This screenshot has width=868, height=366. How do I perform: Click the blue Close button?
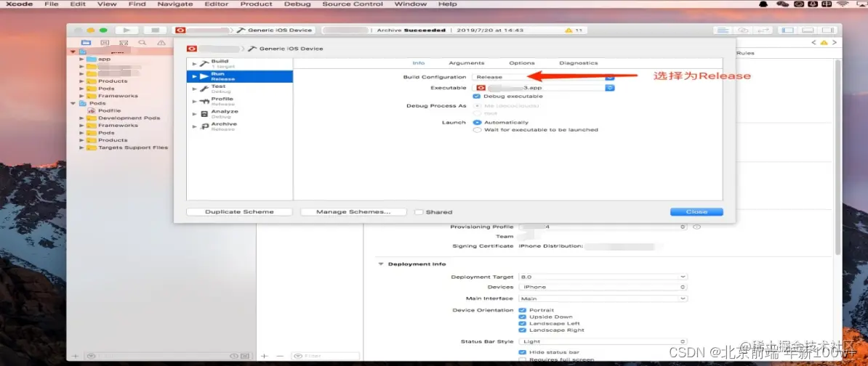click(696, 212)
